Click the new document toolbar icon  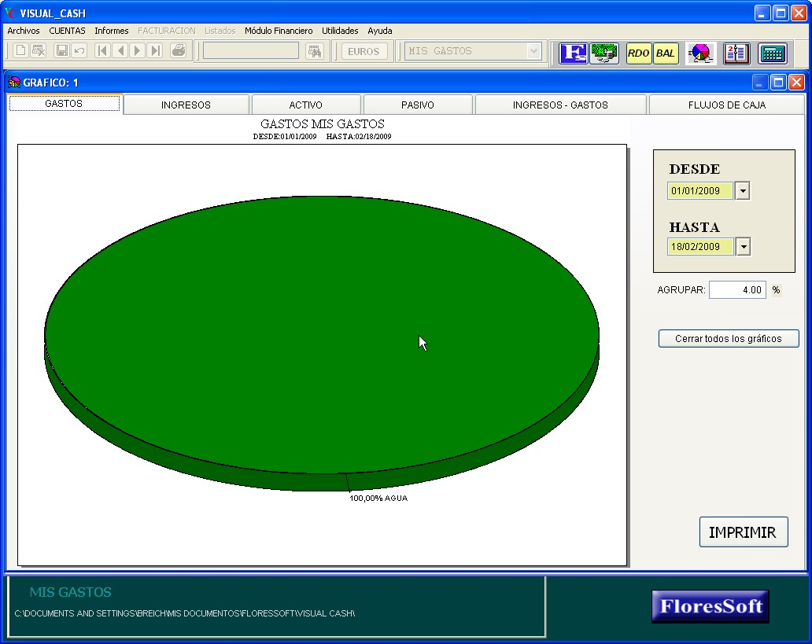click(x=20, y=51)
